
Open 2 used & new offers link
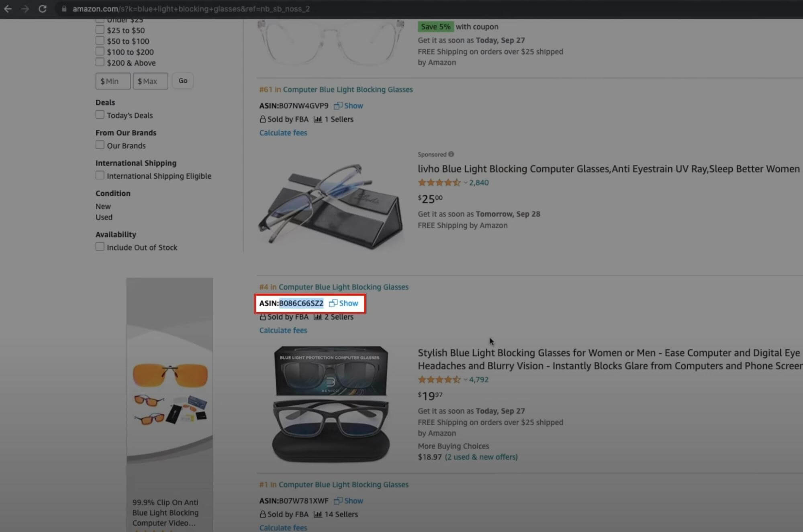[x=481, y=457]
